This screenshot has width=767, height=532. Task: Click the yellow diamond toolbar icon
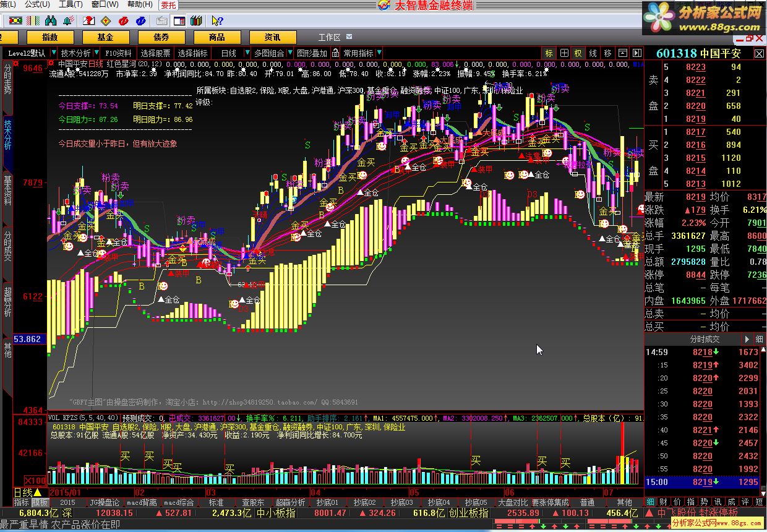[106, 20]
